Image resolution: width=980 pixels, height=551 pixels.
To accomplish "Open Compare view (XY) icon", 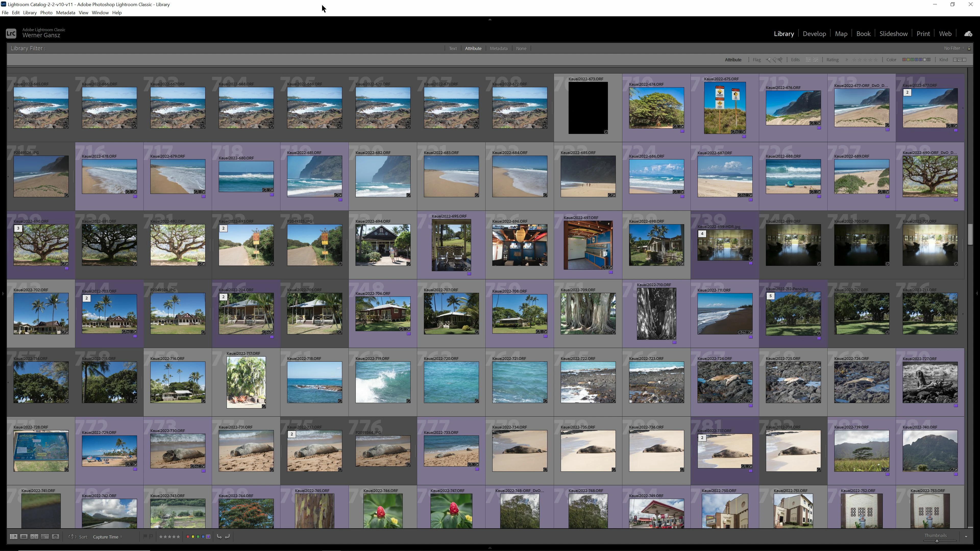I will (34, 536).
